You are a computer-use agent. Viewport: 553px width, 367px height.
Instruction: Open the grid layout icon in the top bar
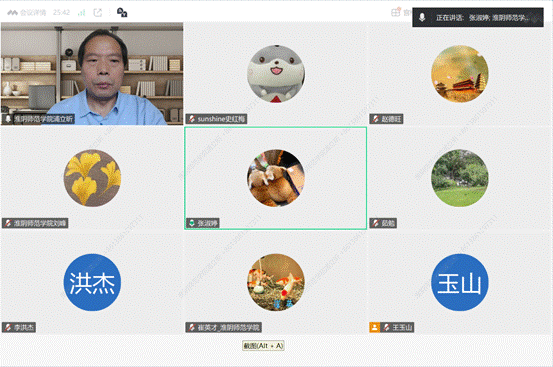(395, 12)
